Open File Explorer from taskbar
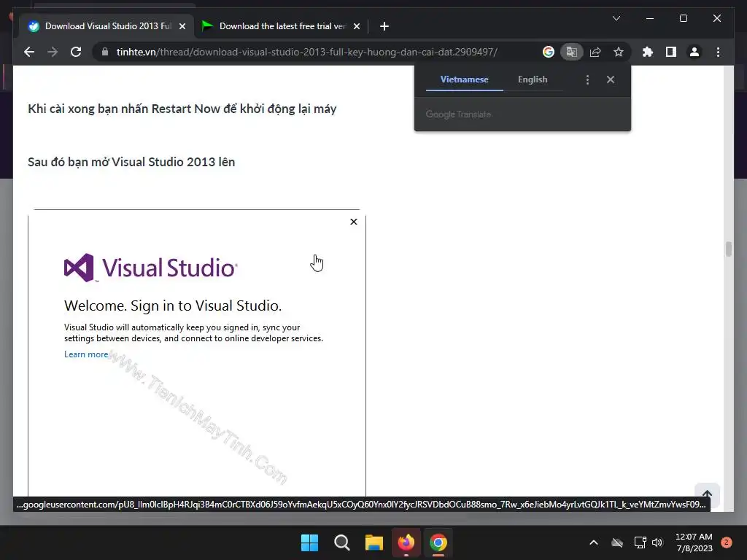The width and height of the screenshot is (747, 560). tap(374, 542)
